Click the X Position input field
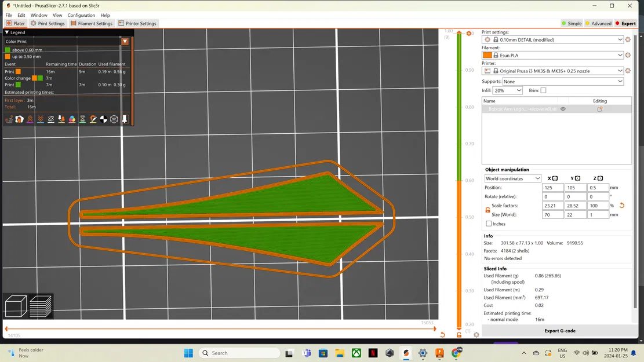The height and width of the screenshot is (362, 644). (552, 188)
